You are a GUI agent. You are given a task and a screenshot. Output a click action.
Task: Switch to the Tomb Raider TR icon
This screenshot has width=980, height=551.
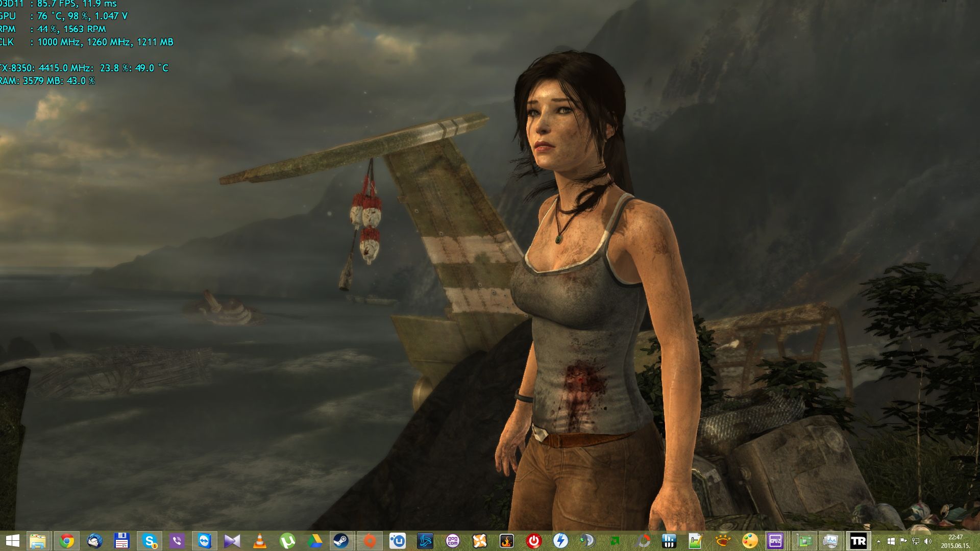pos(858,541)
